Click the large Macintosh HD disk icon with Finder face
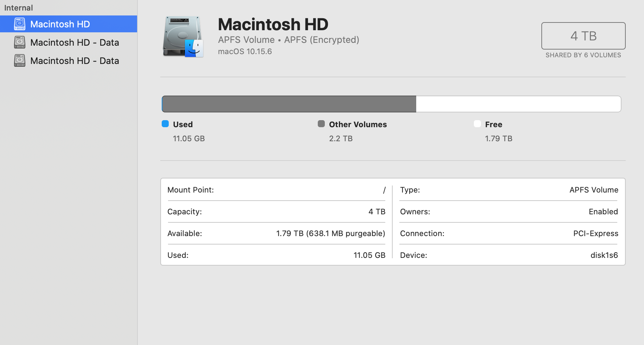 coord(183,37)
